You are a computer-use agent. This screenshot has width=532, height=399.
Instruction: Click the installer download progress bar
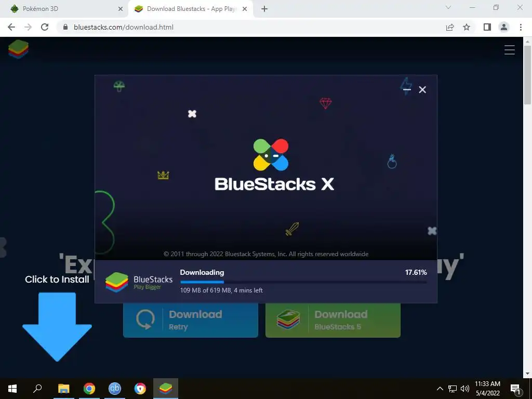tap(303, 282)
